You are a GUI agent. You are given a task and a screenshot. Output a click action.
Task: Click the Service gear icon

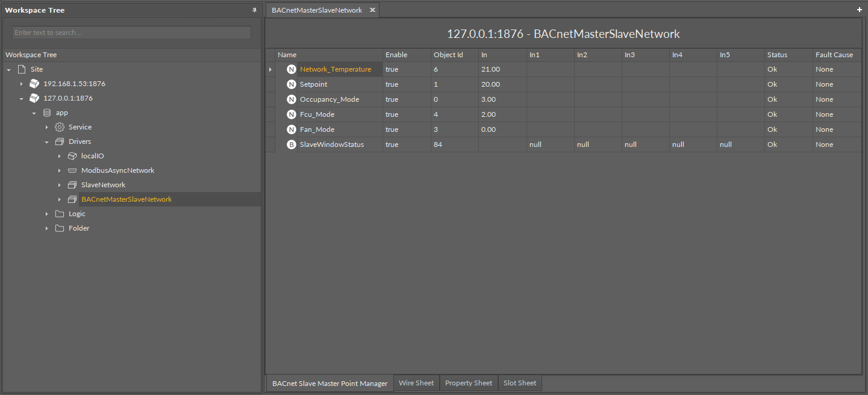click(x=59, y=127)
